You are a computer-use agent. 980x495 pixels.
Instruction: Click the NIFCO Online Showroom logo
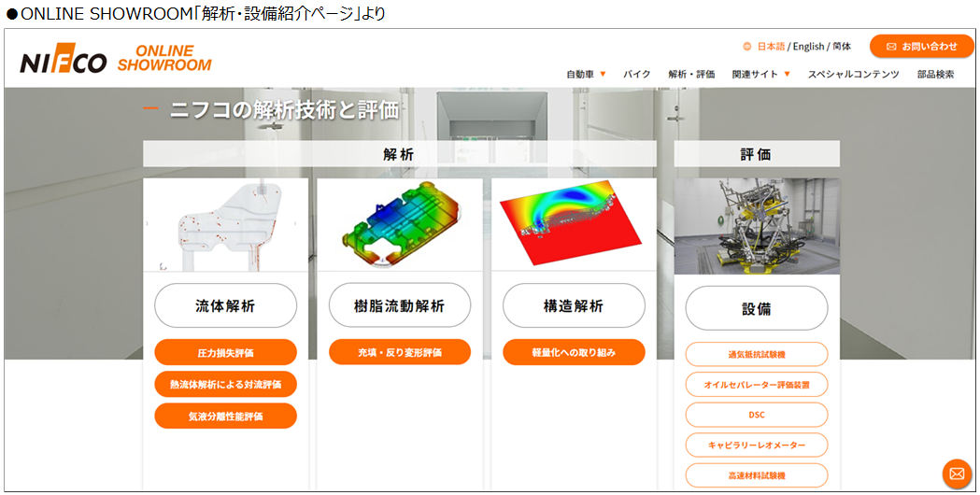click(116, 59)
